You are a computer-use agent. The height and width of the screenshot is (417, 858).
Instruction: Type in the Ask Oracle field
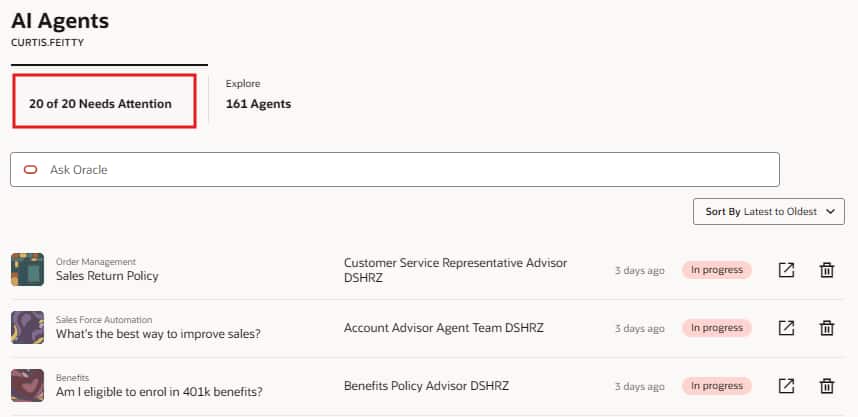coord(400,170)
